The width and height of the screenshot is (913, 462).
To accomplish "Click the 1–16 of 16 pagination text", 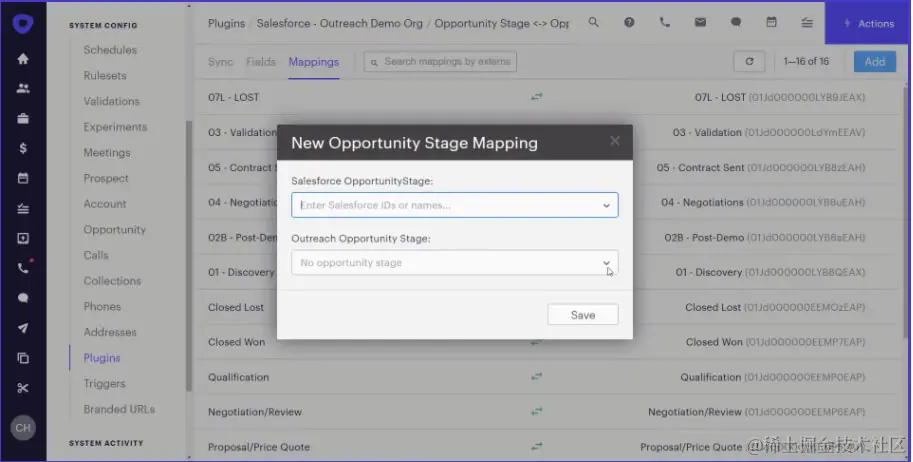I will [x=806, y=62].
